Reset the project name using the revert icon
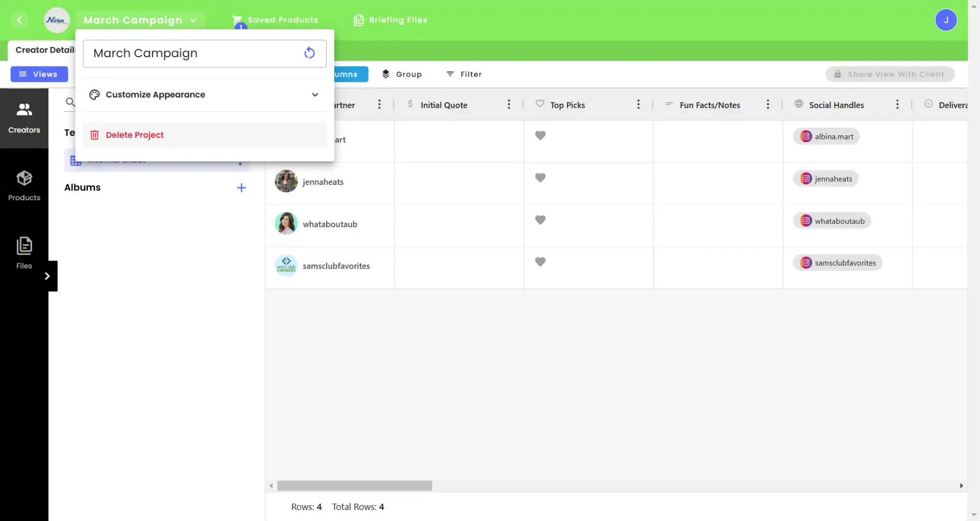Viewport: 980px width, 521px height. (x=309, y=53)
